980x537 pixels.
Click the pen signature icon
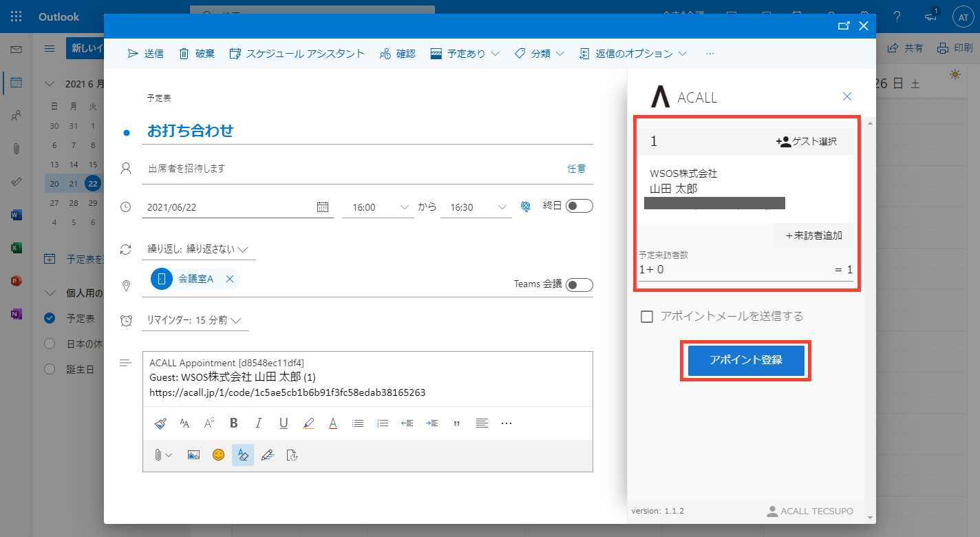click(268, 455)
